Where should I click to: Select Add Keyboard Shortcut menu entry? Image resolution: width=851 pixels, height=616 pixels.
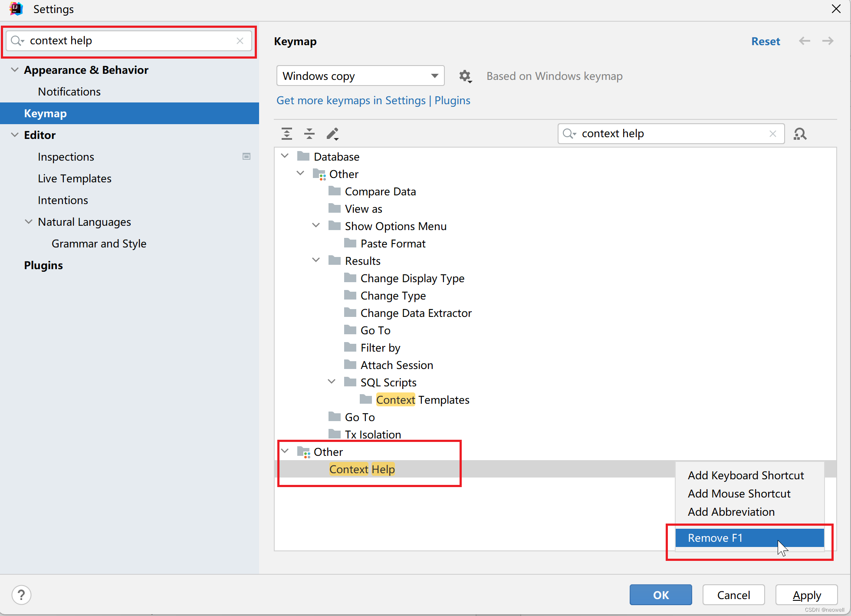(746, 475)
